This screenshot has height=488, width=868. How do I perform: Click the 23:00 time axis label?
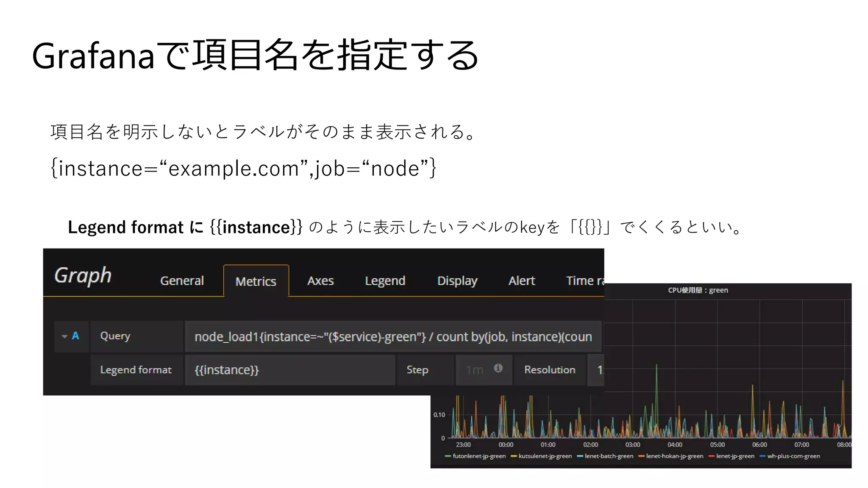(x=463, y=445)
